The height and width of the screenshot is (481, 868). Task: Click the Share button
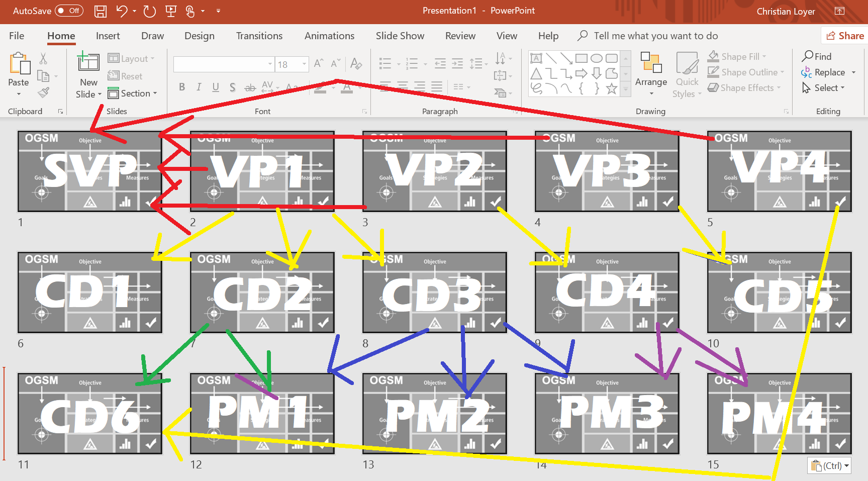845,36
